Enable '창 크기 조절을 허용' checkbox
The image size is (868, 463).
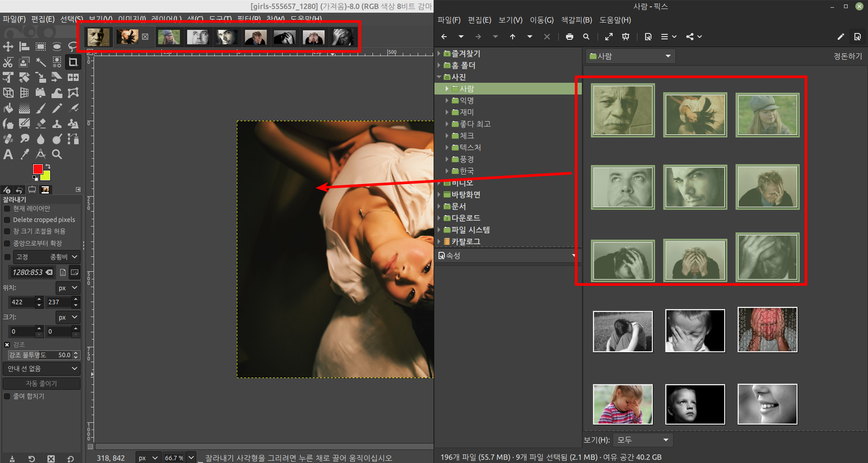(x=7, y=231)
